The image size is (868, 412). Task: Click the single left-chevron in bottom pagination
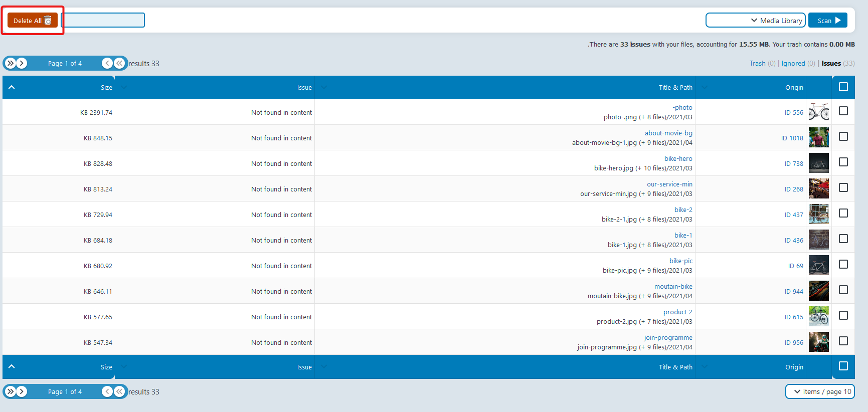point(107,391)
